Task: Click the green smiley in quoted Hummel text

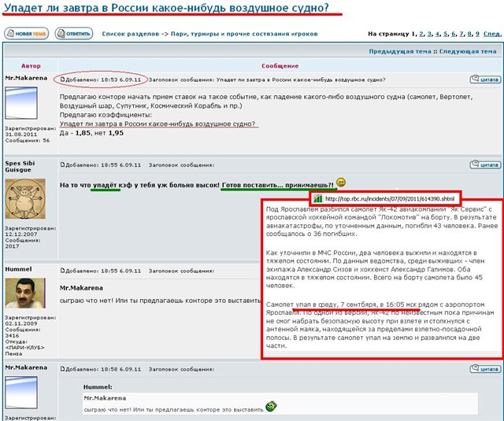Action: (271, 407)
